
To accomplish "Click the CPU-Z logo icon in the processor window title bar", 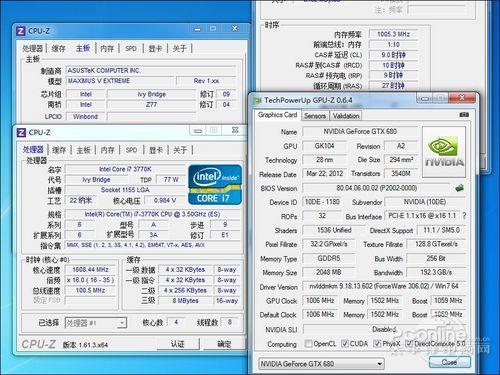I will [x=21, y=133].
